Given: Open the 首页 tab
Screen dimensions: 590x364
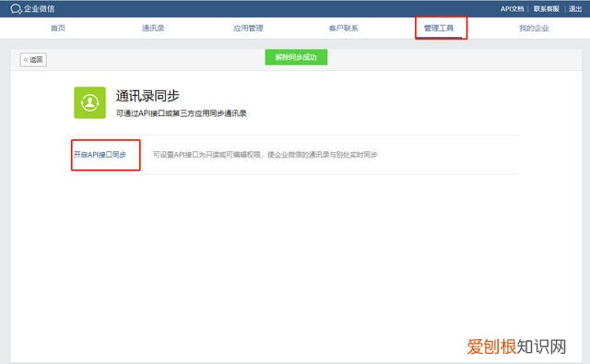Looking at the screenshot, I should [58, 29].
